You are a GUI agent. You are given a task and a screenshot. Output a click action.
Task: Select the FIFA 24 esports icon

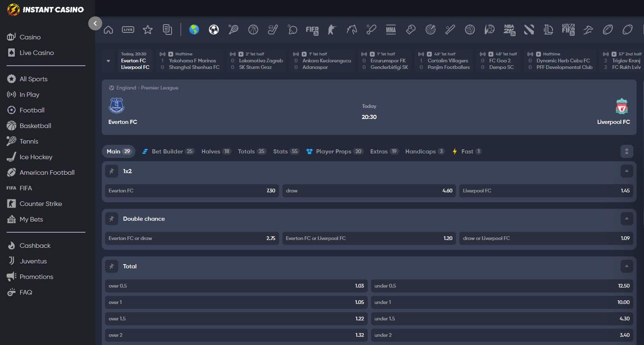(312, 30)
